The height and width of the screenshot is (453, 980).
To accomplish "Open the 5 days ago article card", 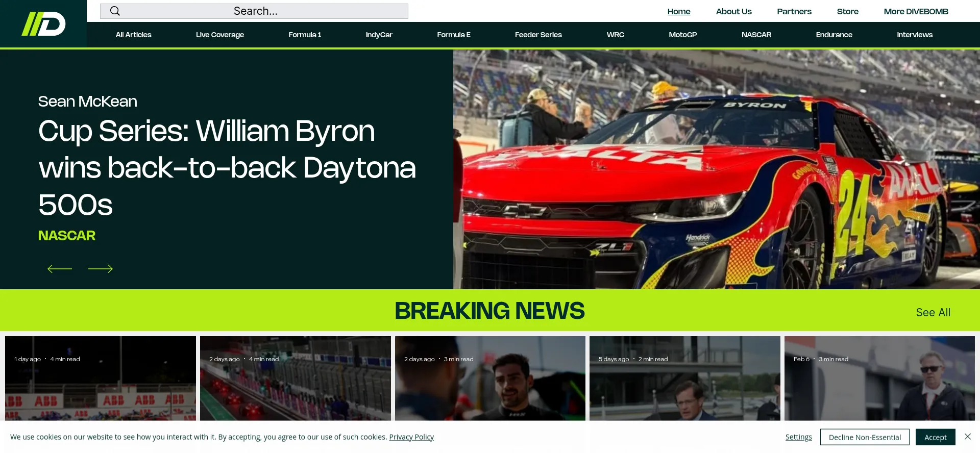I will (685, 378).
